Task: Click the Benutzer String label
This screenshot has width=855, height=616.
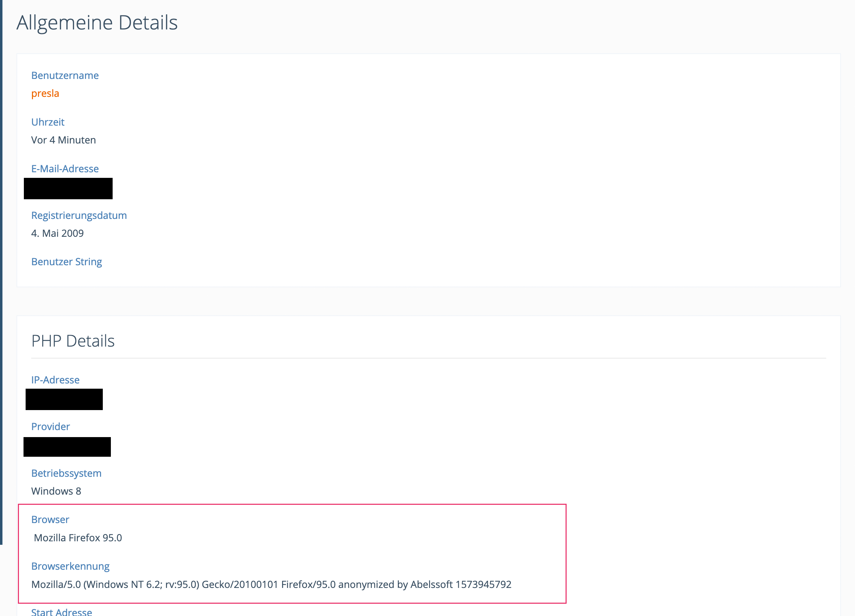Action: coord(66,262)
